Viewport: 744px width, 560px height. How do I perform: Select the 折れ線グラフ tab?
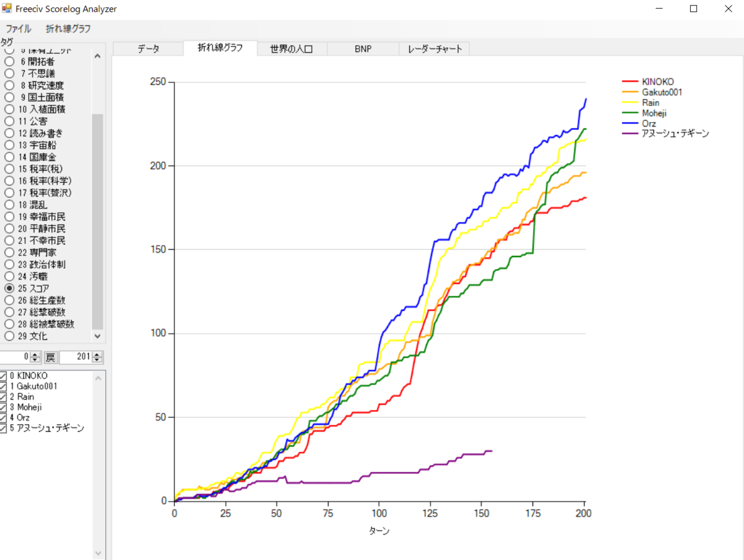220,48
